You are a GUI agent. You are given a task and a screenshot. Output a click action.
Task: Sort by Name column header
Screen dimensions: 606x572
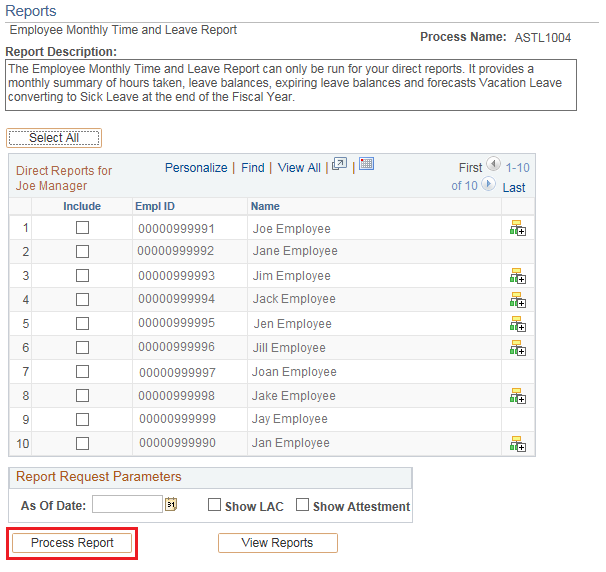click(x=265, y=206)
